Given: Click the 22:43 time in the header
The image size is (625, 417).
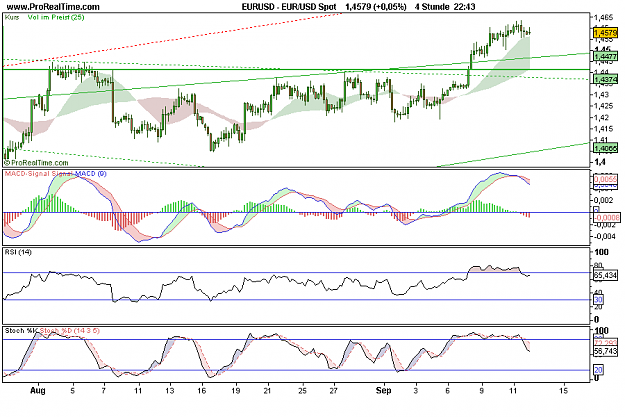Looking at the screenshot, I should (x=464, y=6).
